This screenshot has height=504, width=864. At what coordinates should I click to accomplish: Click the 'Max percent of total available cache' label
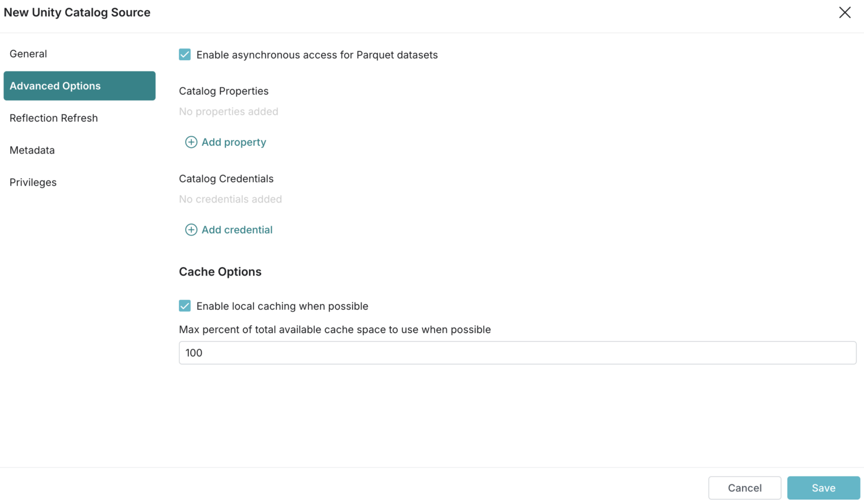(x=335, y=330)
